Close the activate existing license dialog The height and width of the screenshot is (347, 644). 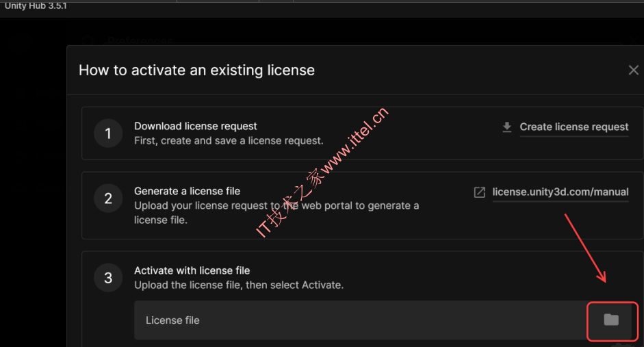pyautogui.click(x=633, y=70)
